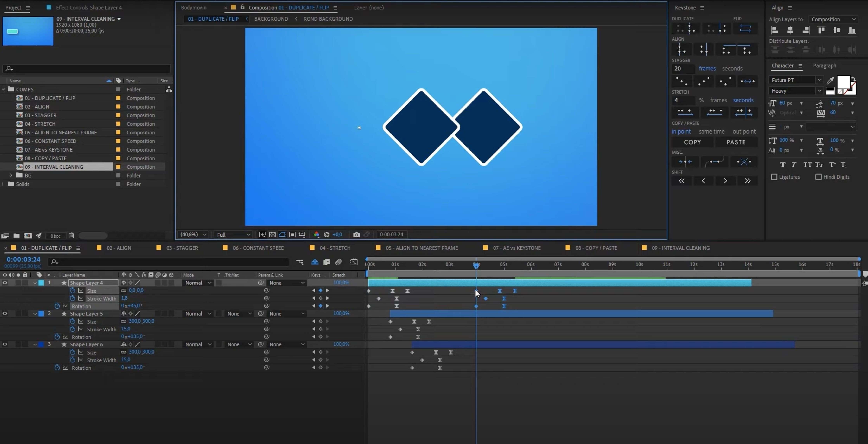The width and height of the screenshot is (868, 444).
Task: Open the Paragraph panel tab
Action: coord(824,65)
